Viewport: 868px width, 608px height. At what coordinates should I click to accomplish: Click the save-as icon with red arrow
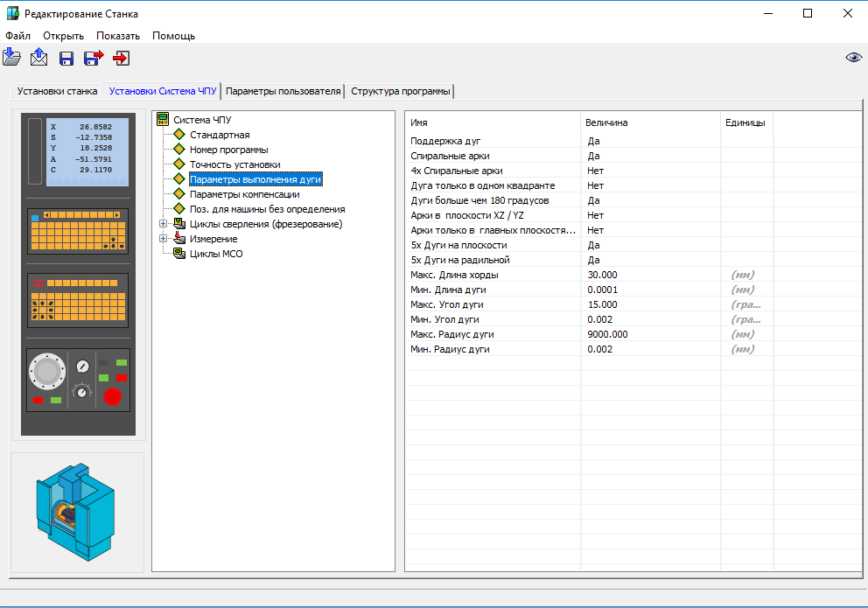pos(94,58)
